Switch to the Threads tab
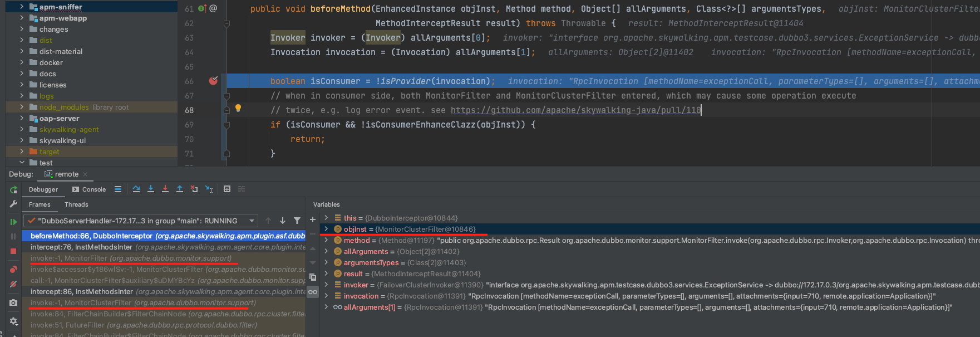This screenshot has height=337, width=980. [76, 204]
